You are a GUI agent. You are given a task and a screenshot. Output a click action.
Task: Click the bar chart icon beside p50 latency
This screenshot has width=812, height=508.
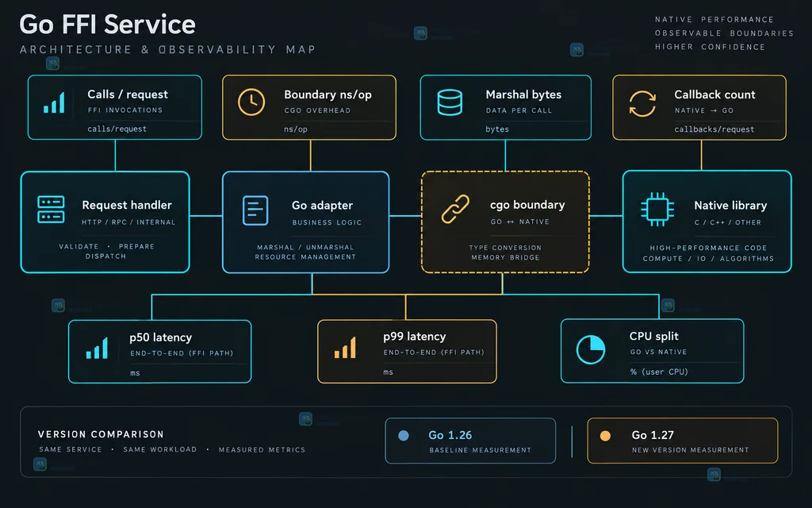(x=97, y=348)
